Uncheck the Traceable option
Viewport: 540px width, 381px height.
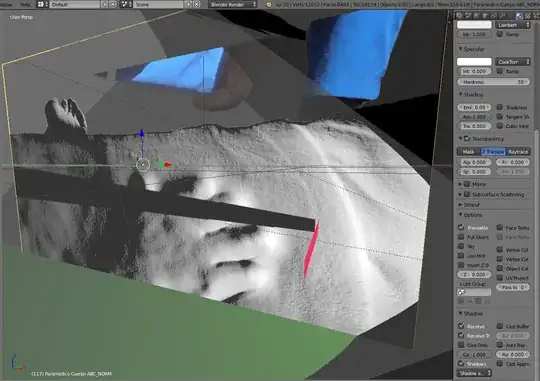(461, 227)
